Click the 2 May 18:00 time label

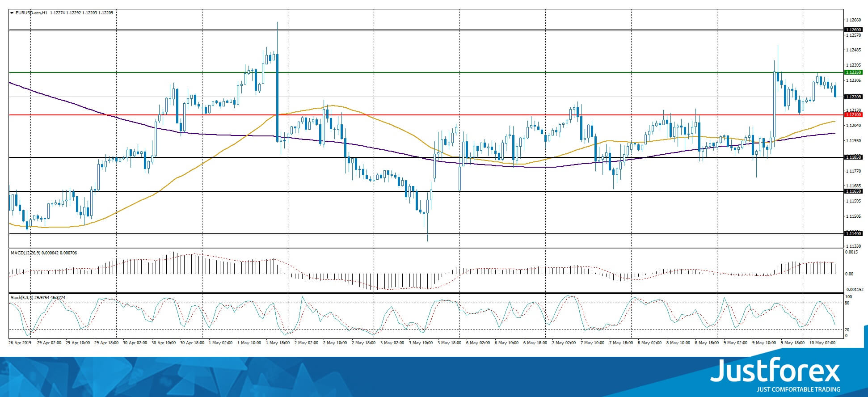point(364,343)
